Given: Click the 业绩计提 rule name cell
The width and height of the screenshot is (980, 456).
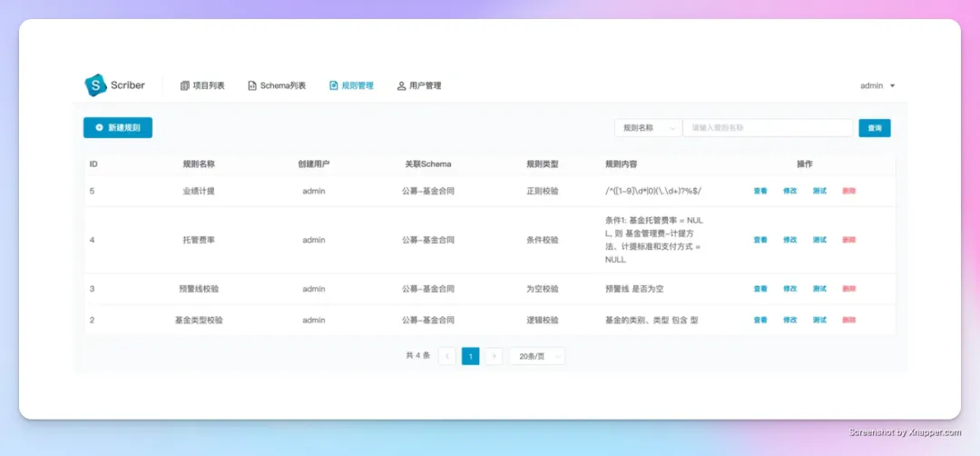Looking at the screenshot, I should click(x=199, y=192).
